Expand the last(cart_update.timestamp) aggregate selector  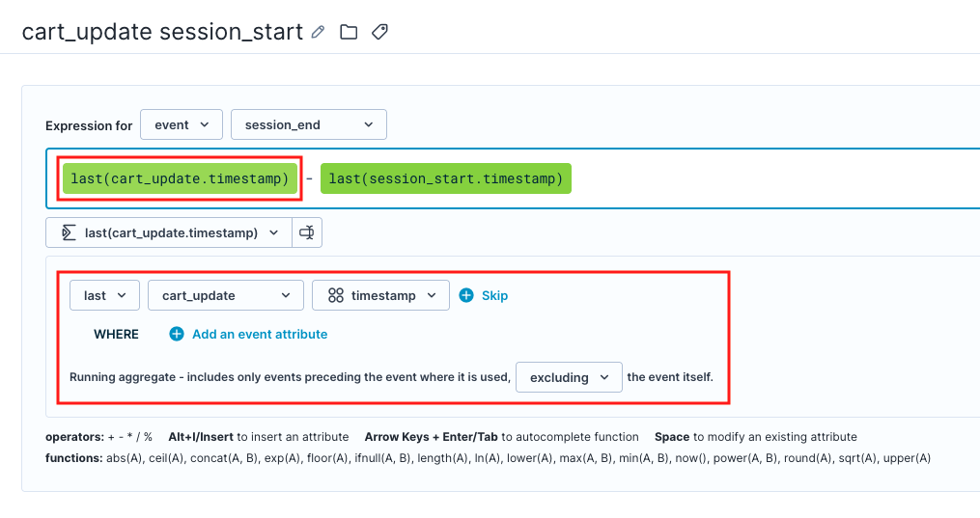(169, 232)
